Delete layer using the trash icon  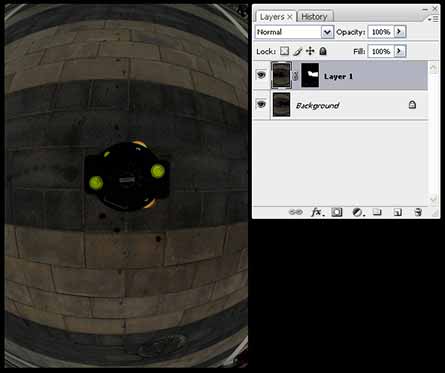(x=418, y=212)
